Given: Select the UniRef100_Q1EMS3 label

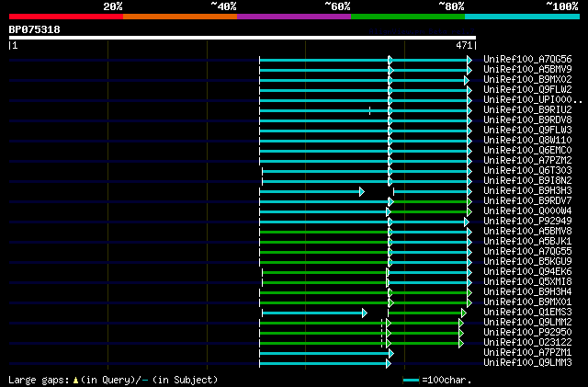Looking at the screenshot, I should 527,313.
